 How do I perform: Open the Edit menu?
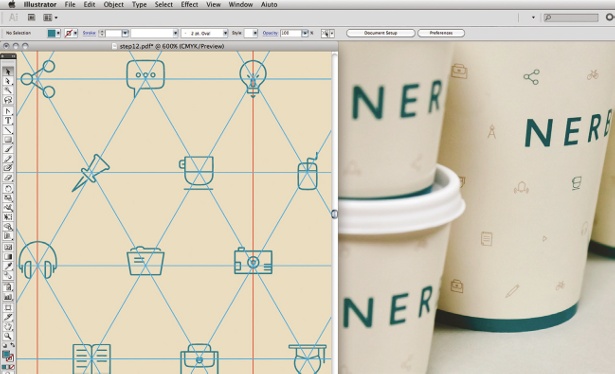pos(89,5)
